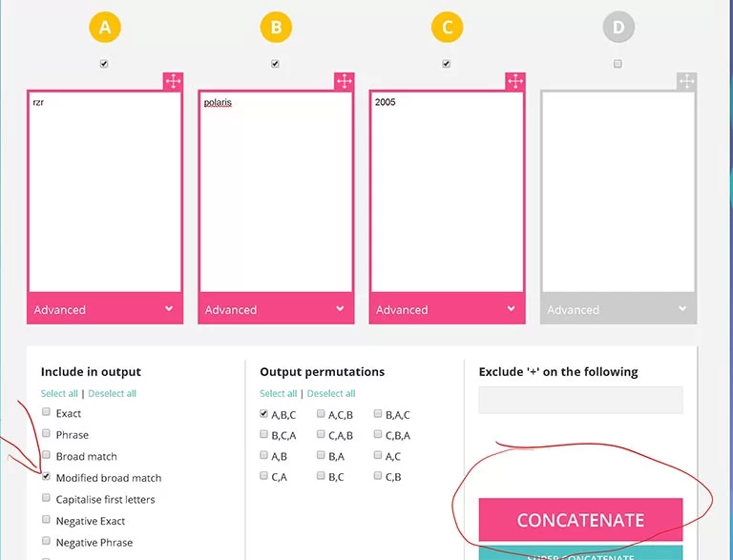This screenshot has height=560, width=733.
Task: Expand the Advanced panel under column B
Action: (275, 309)
